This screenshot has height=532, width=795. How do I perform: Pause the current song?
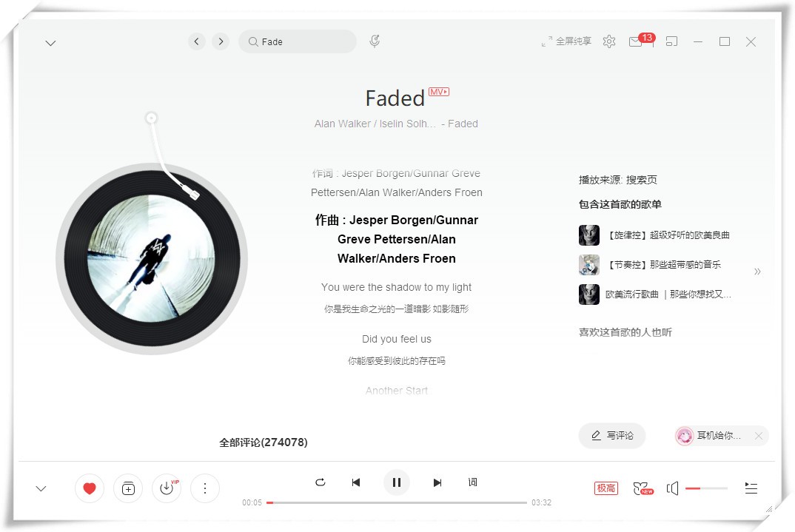click(x=397, y=482)
